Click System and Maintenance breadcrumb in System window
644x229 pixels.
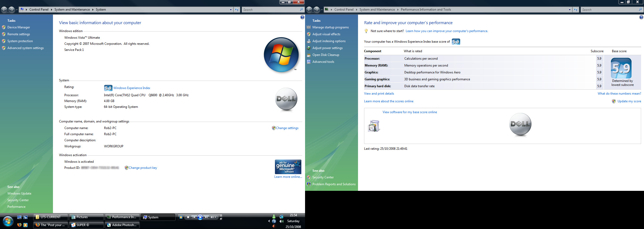tap(72, 10)
